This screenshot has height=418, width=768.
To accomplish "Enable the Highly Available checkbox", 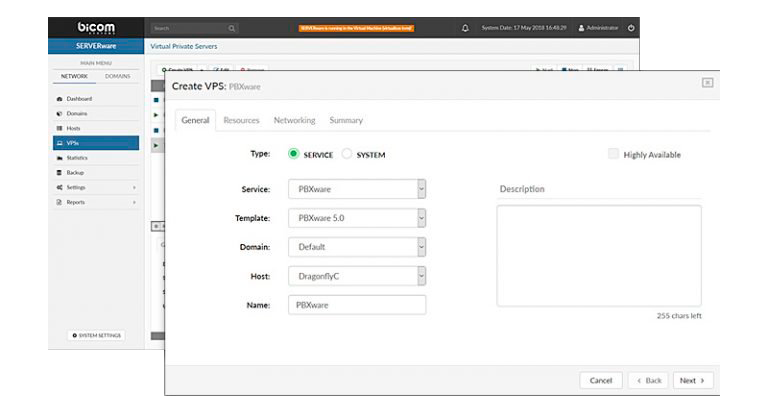I will point(613,154).
